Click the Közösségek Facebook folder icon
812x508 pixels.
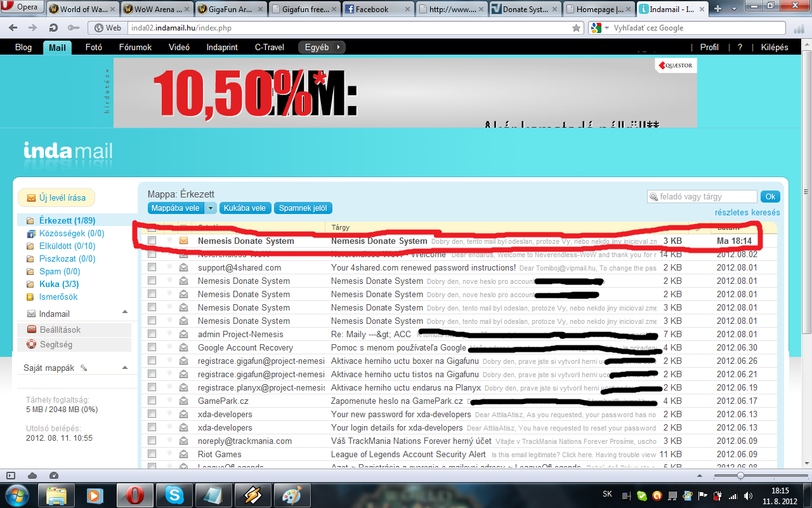(x=30, y=233)
